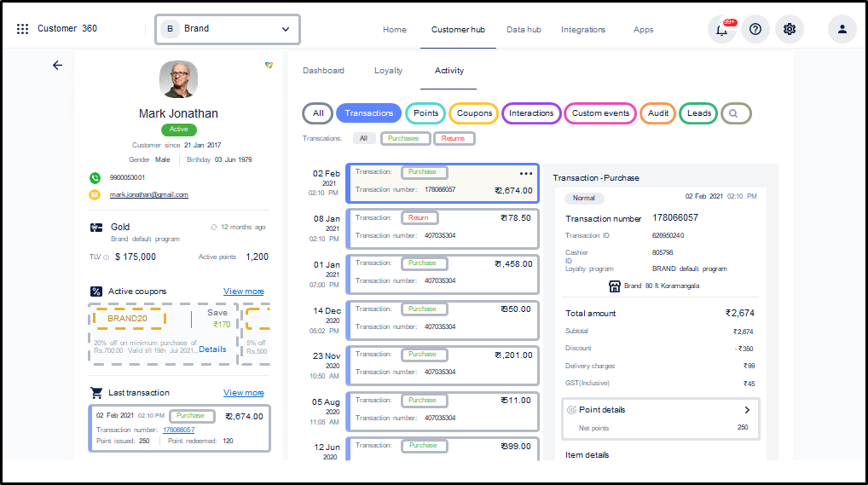Filter activity by Audit

[658, 113]
